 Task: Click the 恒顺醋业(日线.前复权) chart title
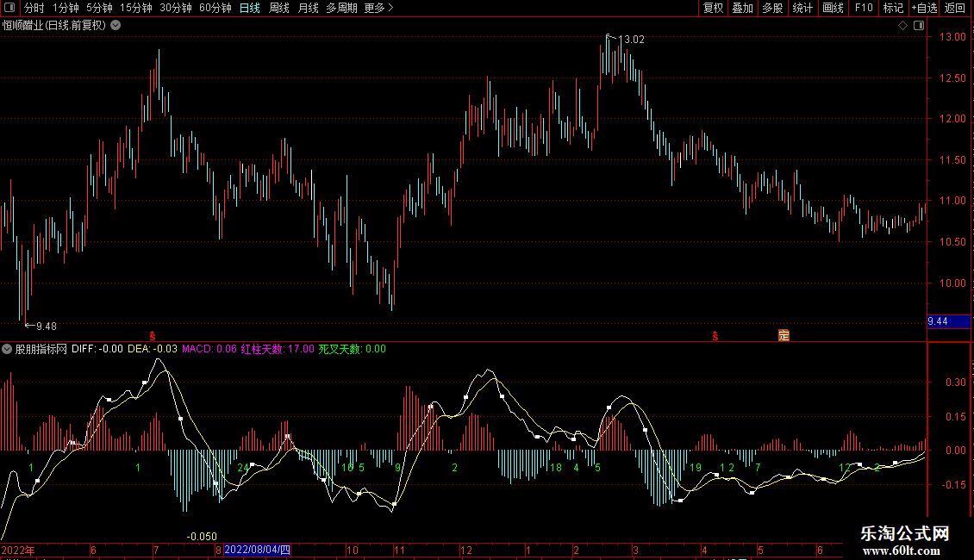(54, 26)
